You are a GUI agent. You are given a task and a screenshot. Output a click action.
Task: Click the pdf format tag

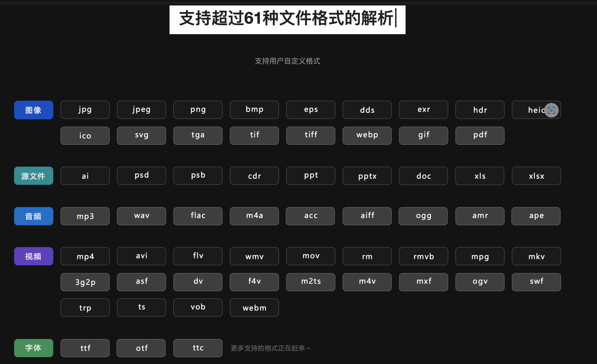(x=480, y=135)
